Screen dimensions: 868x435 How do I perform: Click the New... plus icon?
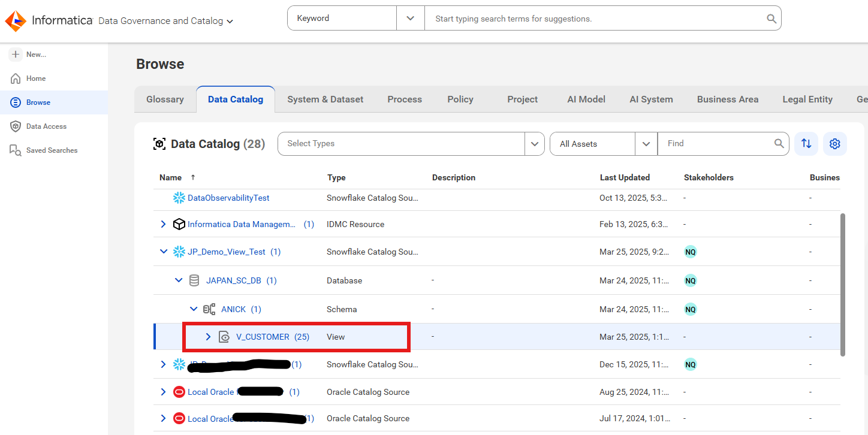[x=16, y=54]
